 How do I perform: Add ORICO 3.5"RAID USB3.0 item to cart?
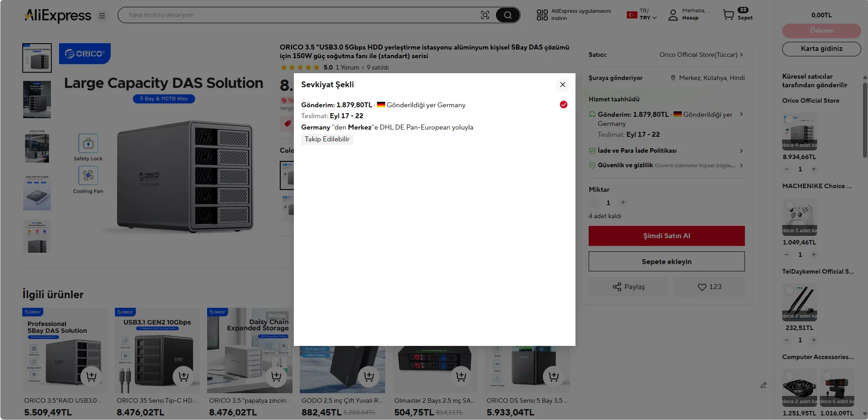tap(91, 376)
